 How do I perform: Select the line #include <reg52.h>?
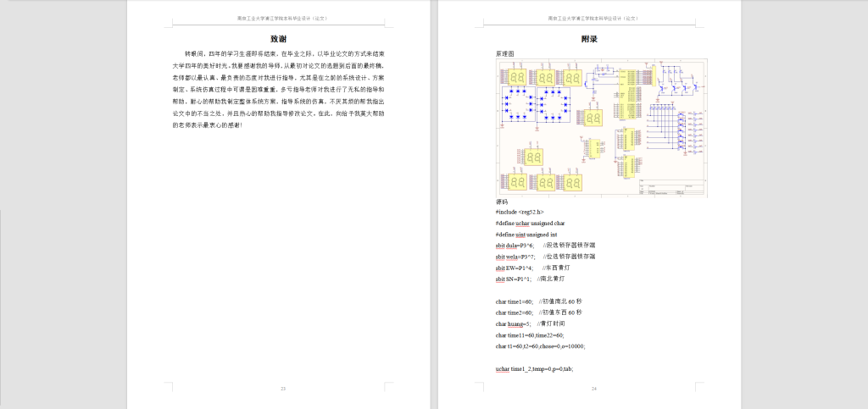point(520,212)
